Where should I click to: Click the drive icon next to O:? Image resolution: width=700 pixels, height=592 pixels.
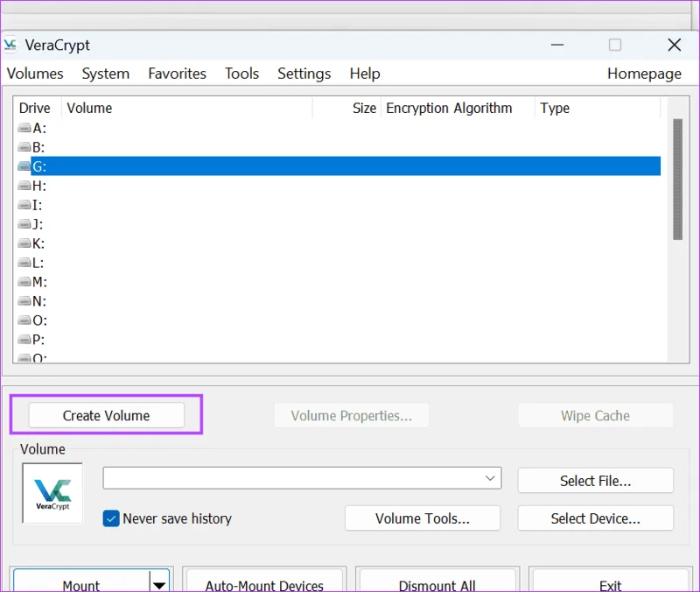click(x=24, y=321)
